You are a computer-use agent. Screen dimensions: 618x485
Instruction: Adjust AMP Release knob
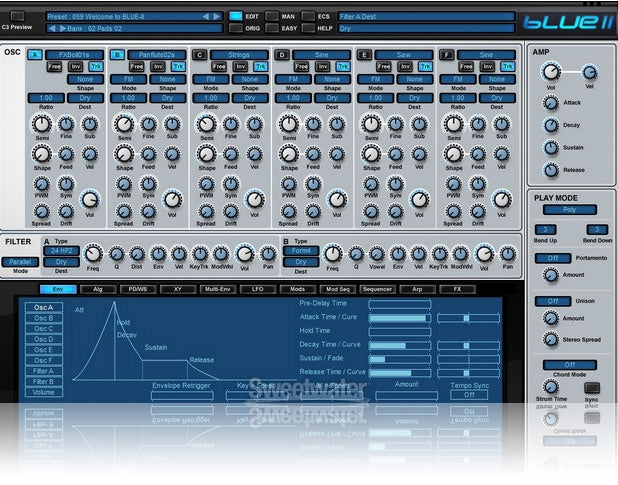[551, 170]
